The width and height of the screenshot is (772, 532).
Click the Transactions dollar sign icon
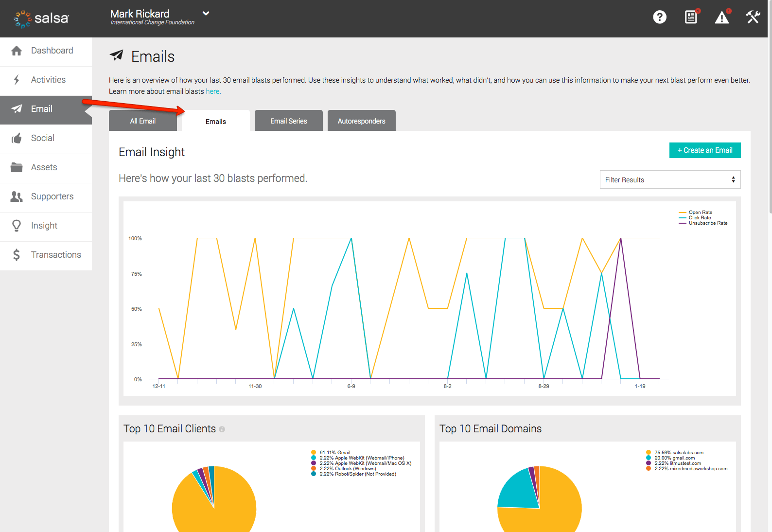[x=17, y=255]
